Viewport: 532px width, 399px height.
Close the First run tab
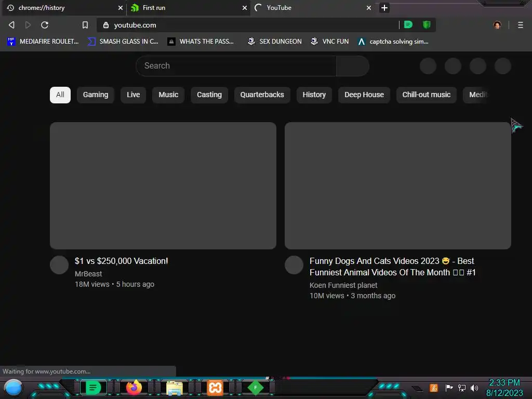point(244,8)
